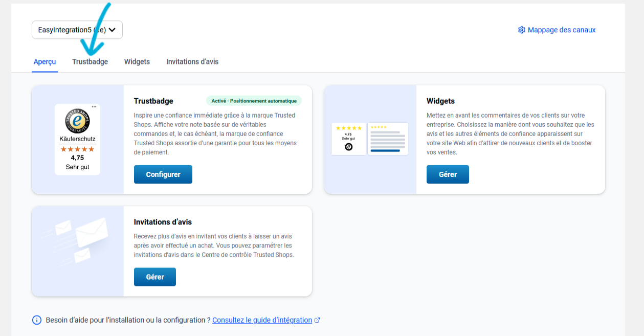This screenshot has height=336, width=644.
Task: Click the orange star rating in Trustbadge preview
Action: point(78,149)
